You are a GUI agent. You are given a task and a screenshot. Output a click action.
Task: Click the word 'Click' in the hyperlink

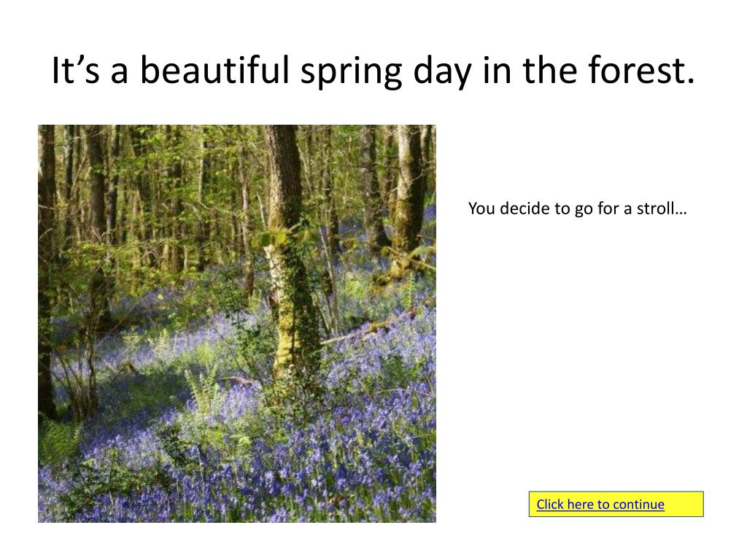[550, 505]
